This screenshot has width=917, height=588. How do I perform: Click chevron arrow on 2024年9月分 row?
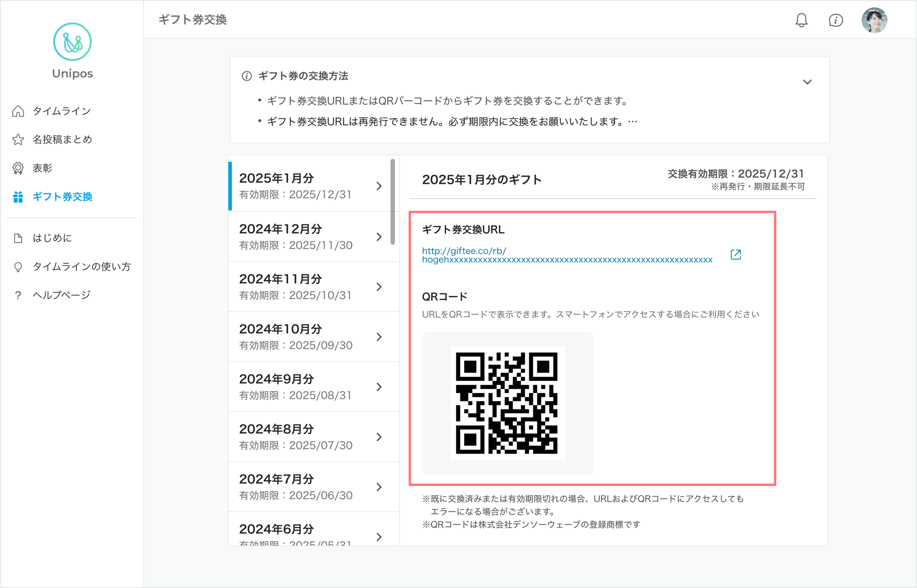click(379, 387)
